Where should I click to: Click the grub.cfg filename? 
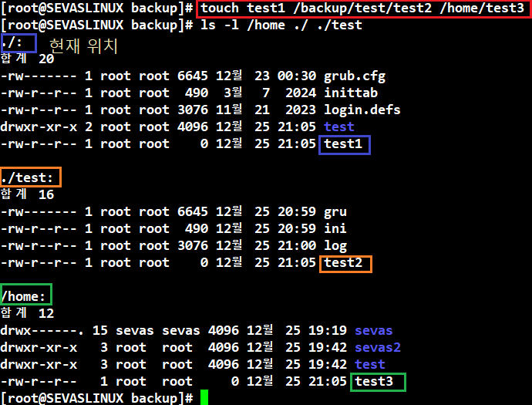[x=355, y=76]
